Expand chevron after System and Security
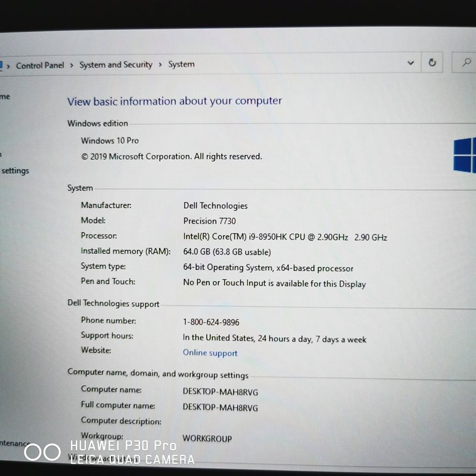The height and width of the screenshot is (476, 476). coord(160,64)
